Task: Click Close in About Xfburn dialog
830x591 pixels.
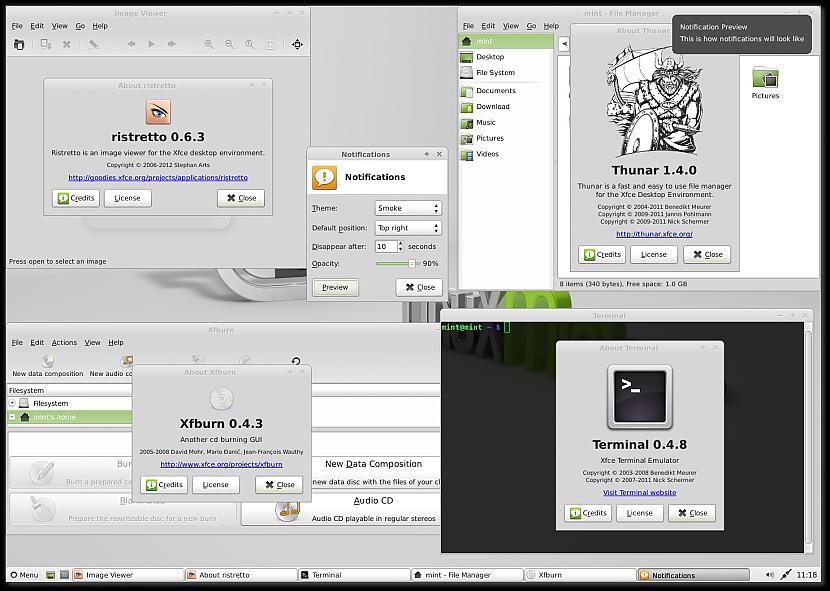Action: 279,485
